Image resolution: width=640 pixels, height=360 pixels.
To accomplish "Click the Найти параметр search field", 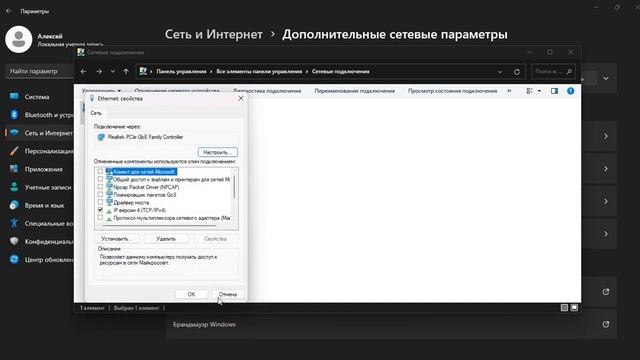I will coord(39,71).
